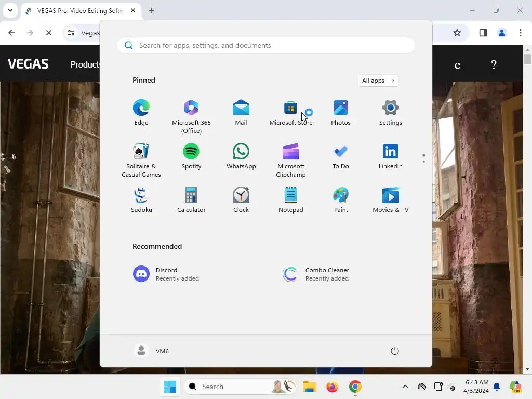This screenshot has height=399, width=532.
Task: Show hidden system tray icons
Action: (405, 387)
